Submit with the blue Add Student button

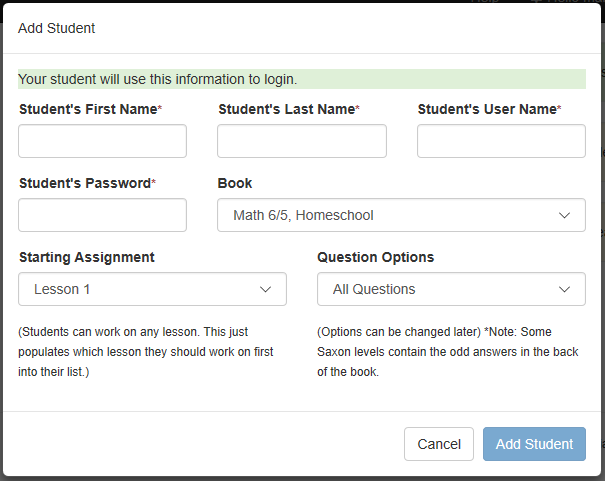coord(534,444)
